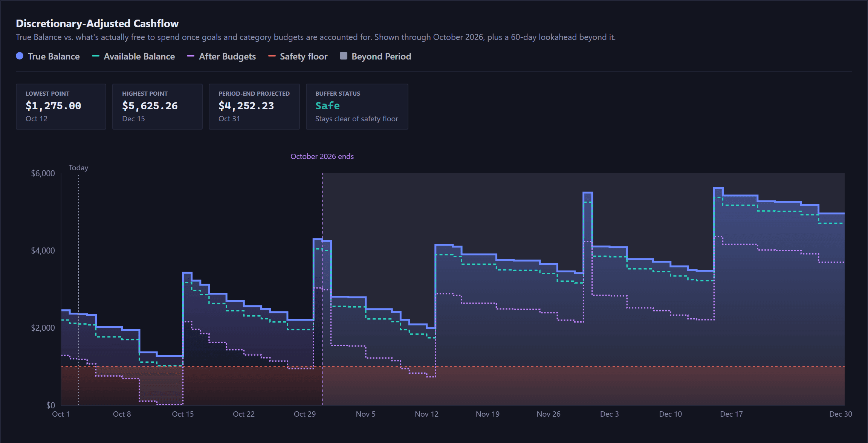868x443 pixels.
Task: Click the Oct 29 x-axis label
Action: coord(305,414)
